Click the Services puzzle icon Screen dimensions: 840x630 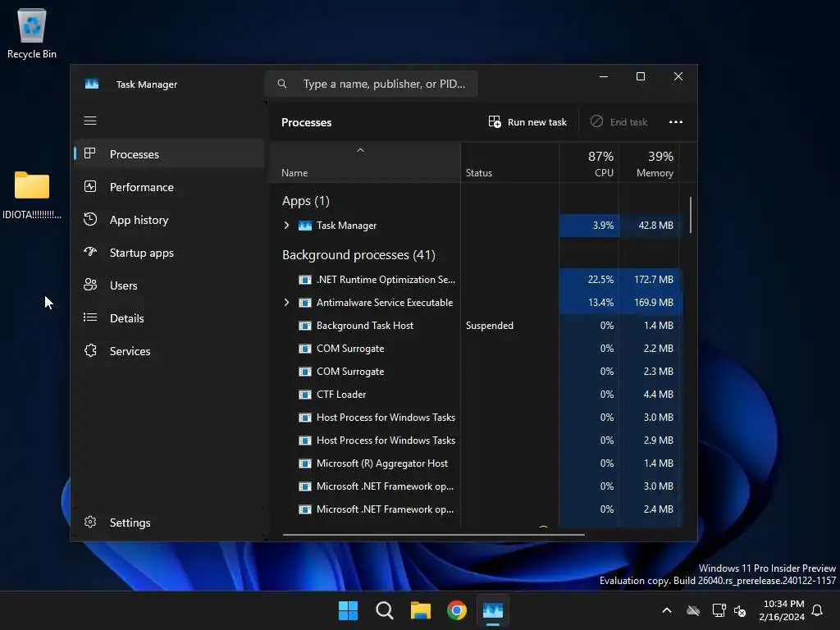tap(90, 350)
